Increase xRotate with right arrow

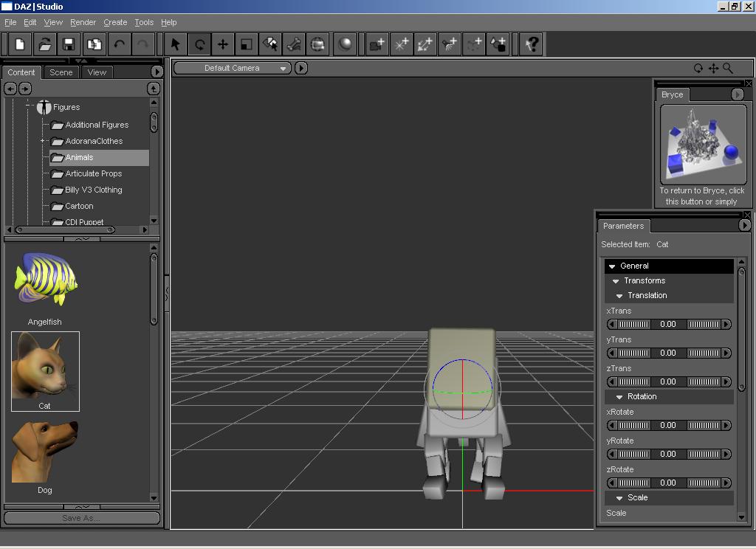click(726, 426)
